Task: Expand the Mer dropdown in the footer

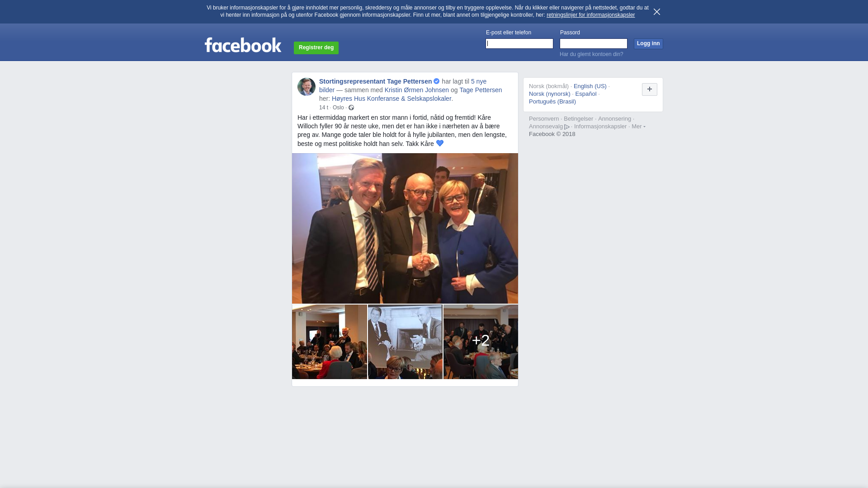Action: coord(638,127)
